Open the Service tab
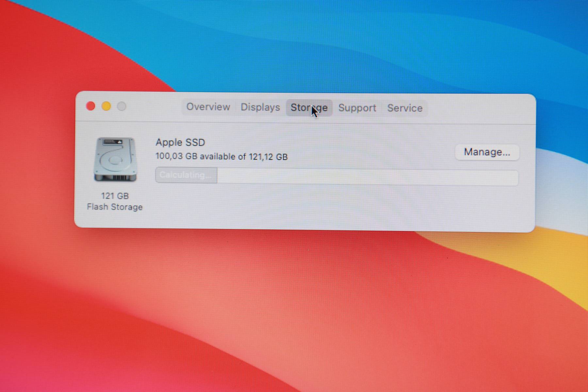Screen dimensions: 588x392 point(405,108)
